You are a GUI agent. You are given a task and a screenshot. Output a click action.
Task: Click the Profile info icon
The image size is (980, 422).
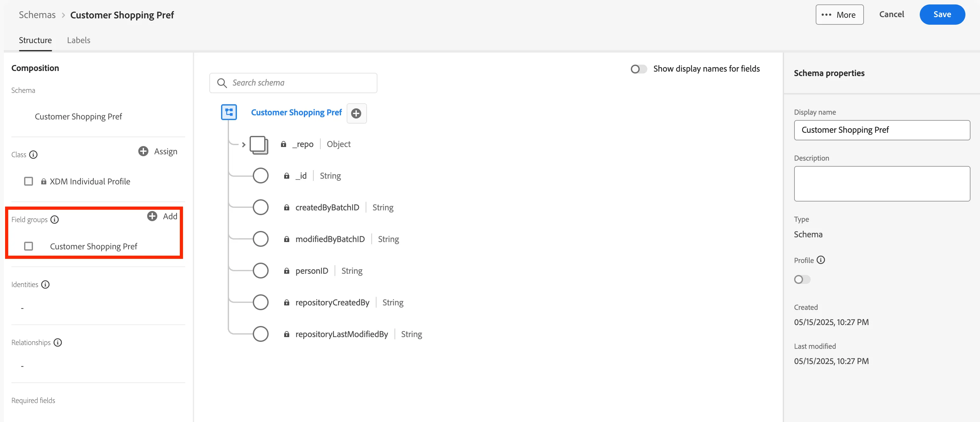821,260
